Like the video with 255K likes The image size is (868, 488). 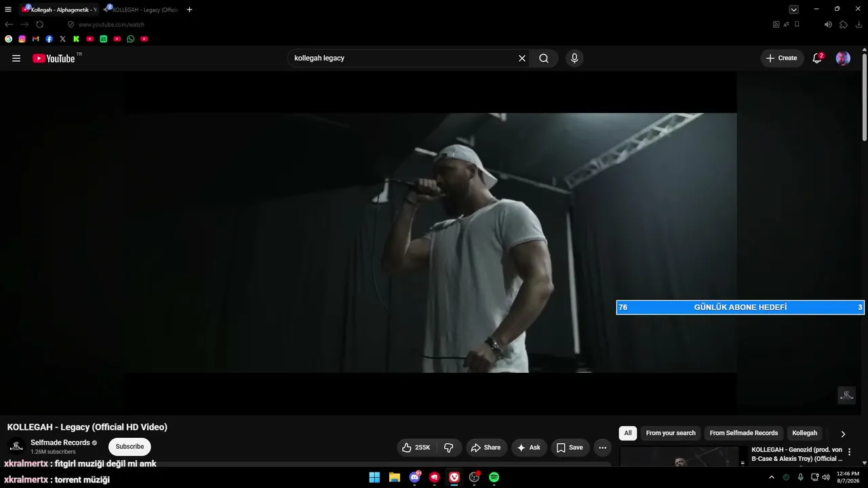pyautogui.click(x=416, y=447)
